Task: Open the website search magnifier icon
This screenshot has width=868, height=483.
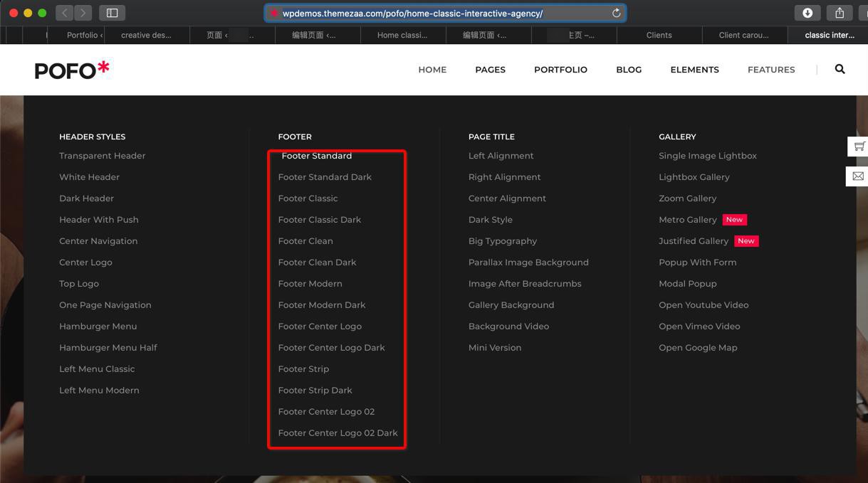Action: 840,69
